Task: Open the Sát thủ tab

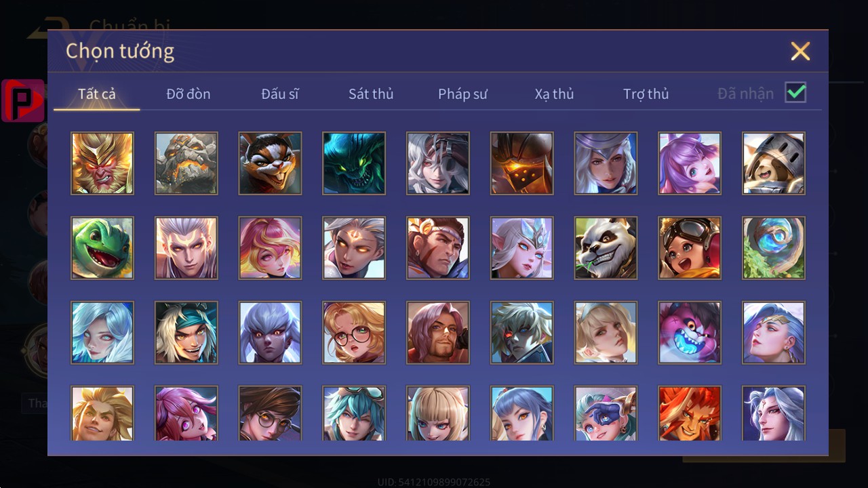Action: [371, 94]
